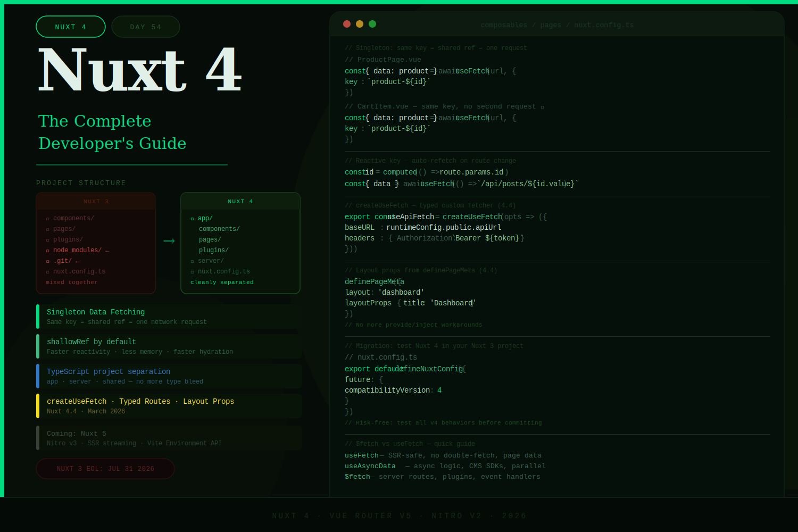
Task: Click the NUXT 4 badge pill
Action: 71,27
